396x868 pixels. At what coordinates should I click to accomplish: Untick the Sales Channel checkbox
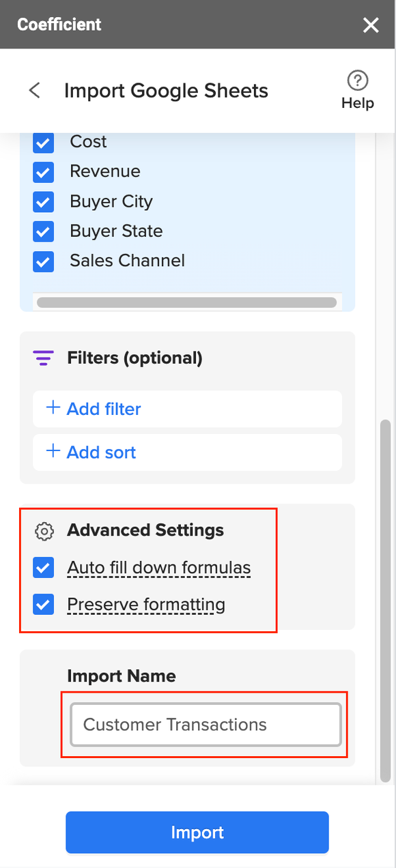point(44,261)
